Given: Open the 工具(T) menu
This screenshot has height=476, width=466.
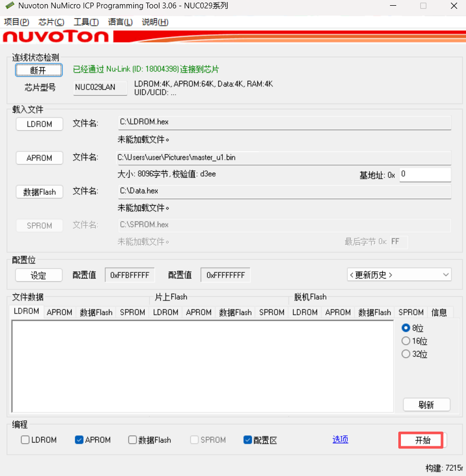Looking at the screenshot, I should pyautogui.click(x=86, y=22).
